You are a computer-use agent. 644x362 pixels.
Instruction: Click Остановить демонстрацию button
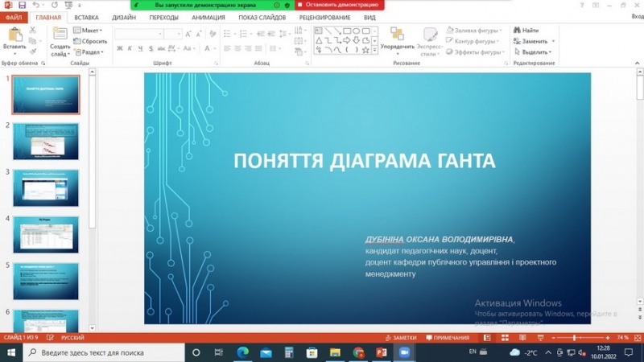340,5
